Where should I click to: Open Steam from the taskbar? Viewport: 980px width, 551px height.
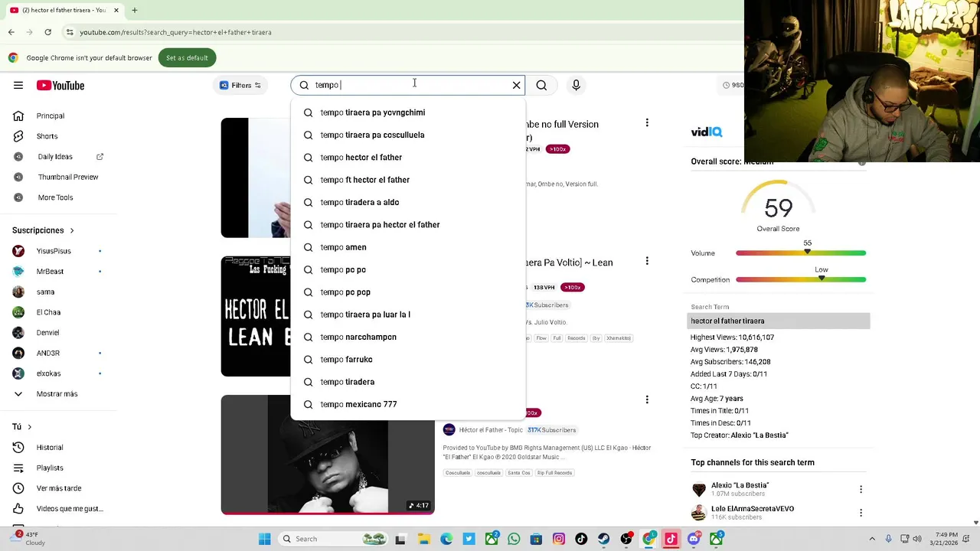click(603, 539)
